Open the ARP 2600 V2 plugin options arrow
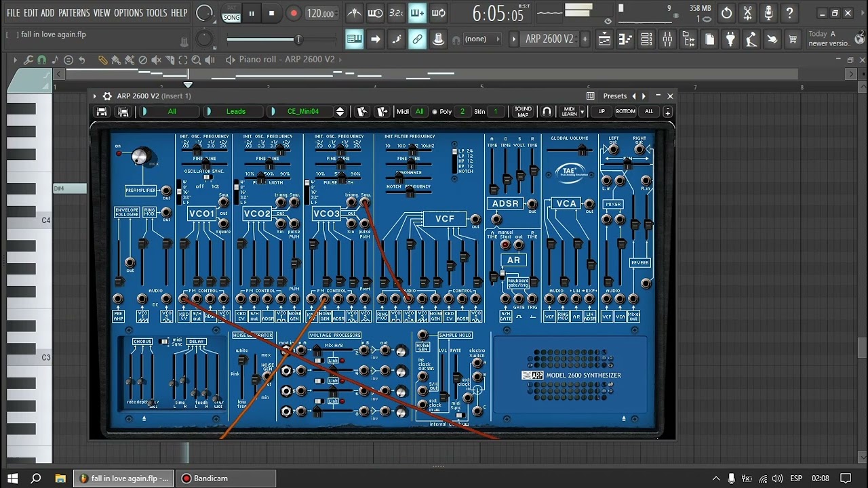This screenshot has width=868, height=488. 95,96
